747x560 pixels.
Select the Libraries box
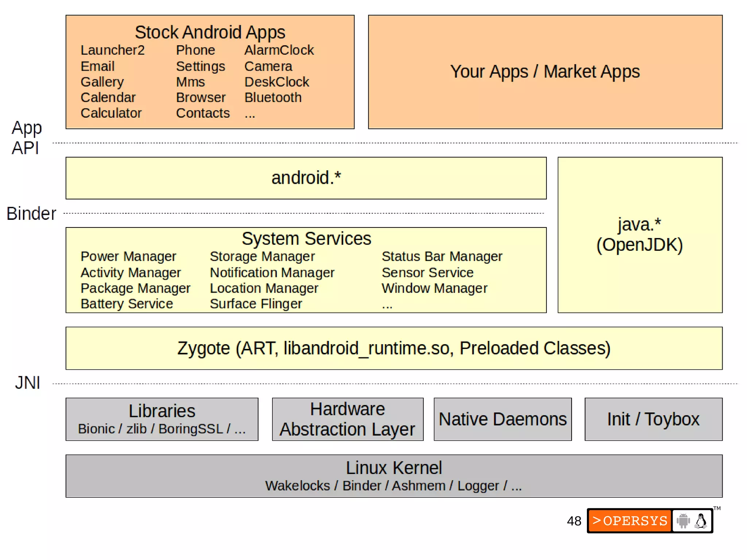(x=162, y=419)
